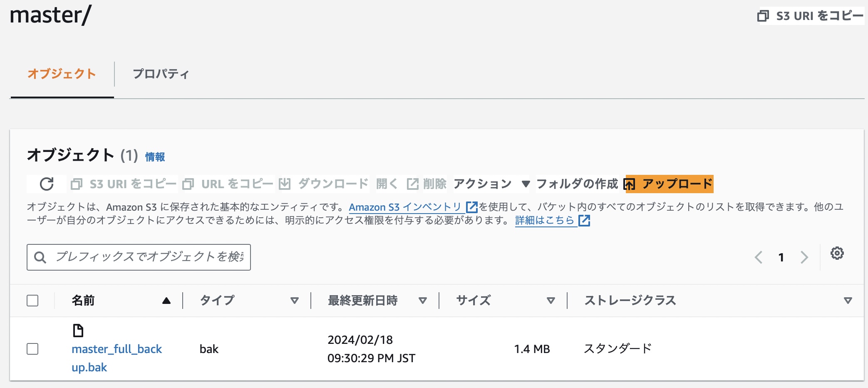Sort by タイプ column arrow

pyautogui.click(x=295, y=301)
